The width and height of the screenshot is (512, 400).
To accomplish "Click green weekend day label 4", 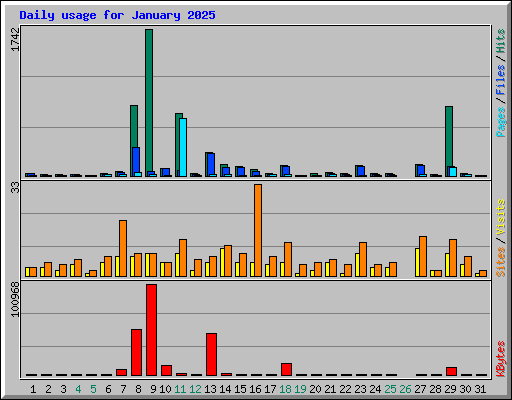I will (78, 389).
